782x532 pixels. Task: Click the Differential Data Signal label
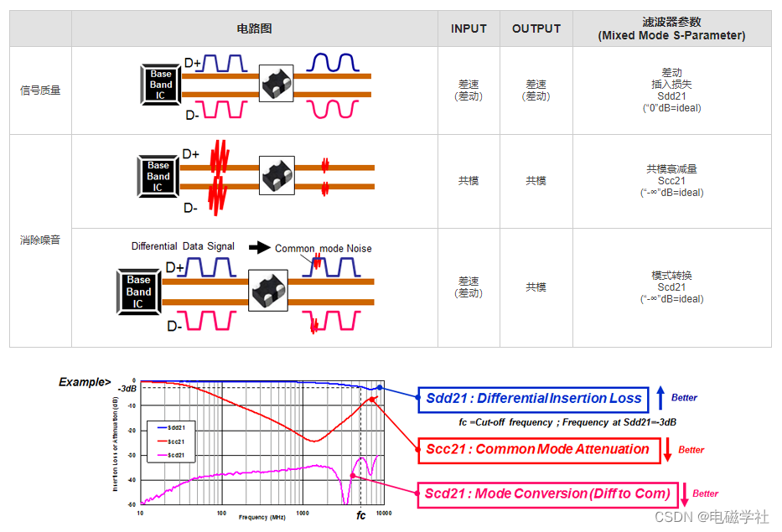pyautogui.click(x=183, y=246)
